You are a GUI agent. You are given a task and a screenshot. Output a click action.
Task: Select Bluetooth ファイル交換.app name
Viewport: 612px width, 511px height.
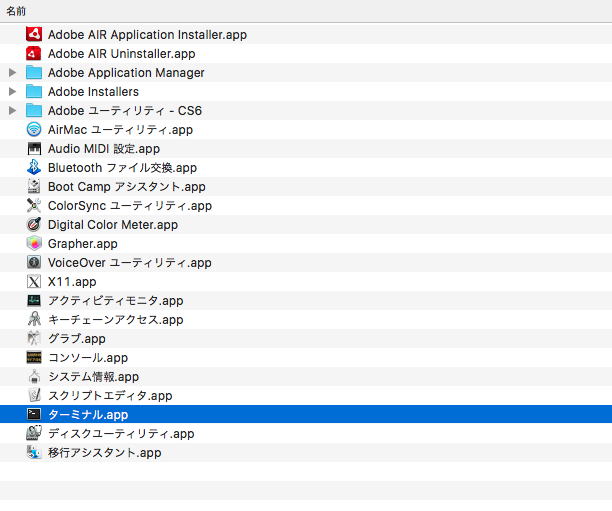pyautogui.click(x=122, y=168)
